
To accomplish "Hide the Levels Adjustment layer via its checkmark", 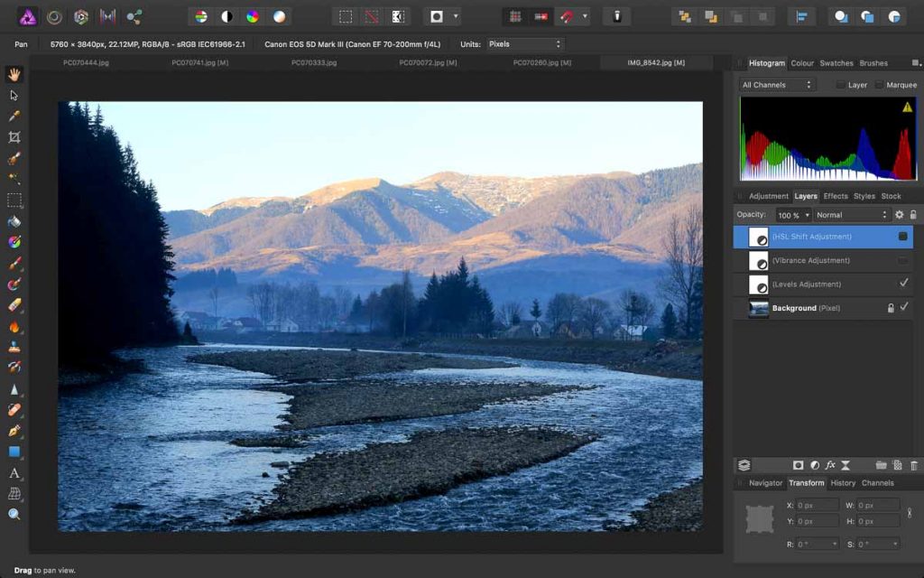I will coord(903,284).
